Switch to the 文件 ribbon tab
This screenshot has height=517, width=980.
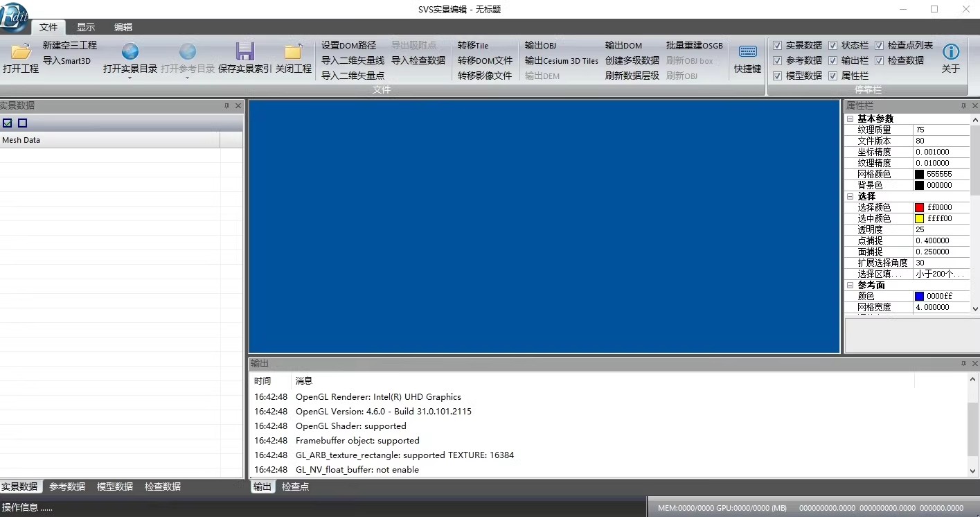click(x=48, y=27)
